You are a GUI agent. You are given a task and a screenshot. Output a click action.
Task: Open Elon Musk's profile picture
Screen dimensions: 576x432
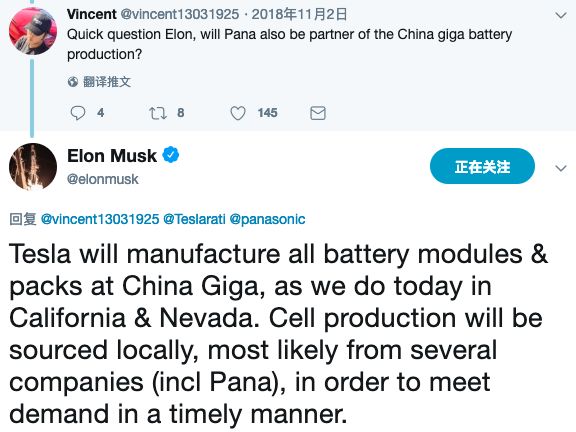(x=33, y=166)
